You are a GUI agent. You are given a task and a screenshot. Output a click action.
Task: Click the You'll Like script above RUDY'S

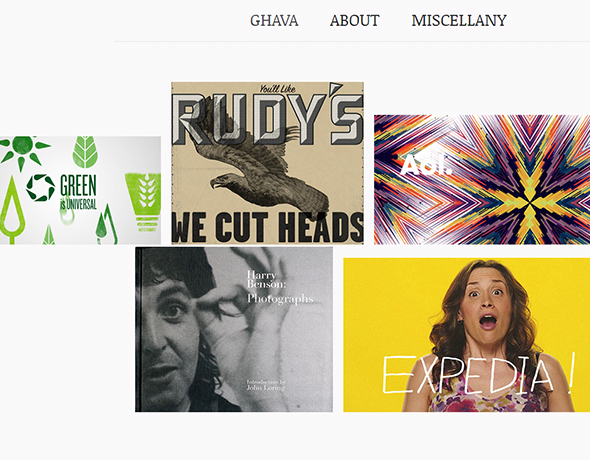click(x=277, y=89)
